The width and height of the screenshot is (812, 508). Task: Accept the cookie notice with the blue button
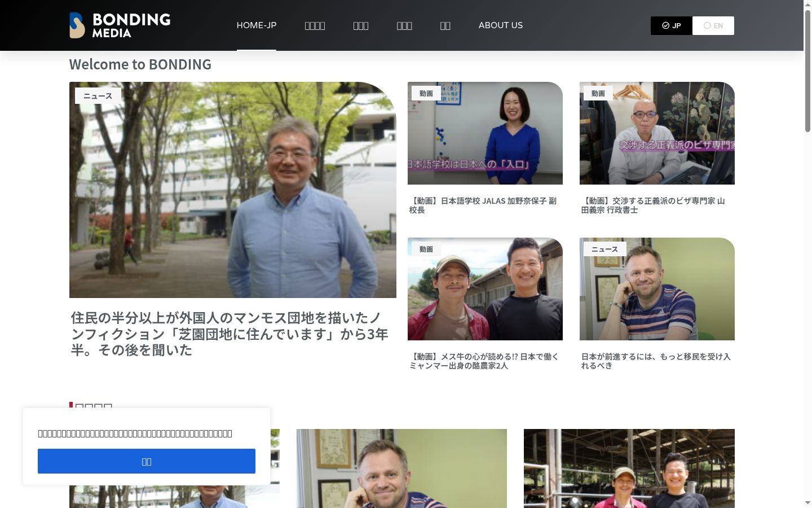tap(147, 461)
